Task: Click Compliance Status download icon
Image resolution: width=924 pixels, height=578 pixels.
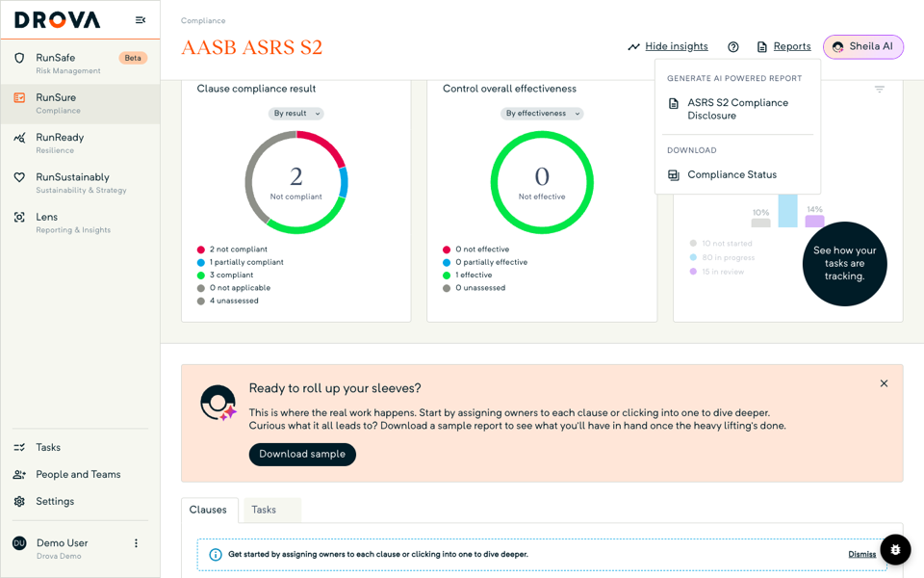Action: click(x=674, y=174)
